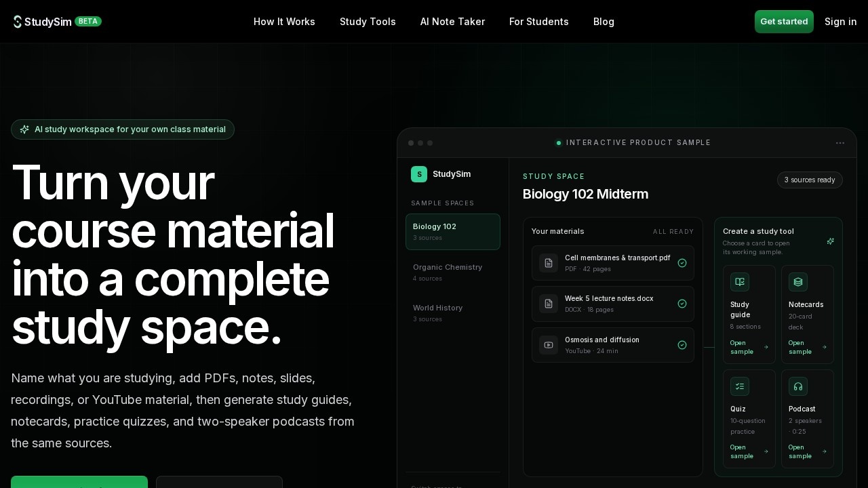This screenshot has width=868, height=488.
Task: Click the StudySim logo in header
Action: point(42,22)
